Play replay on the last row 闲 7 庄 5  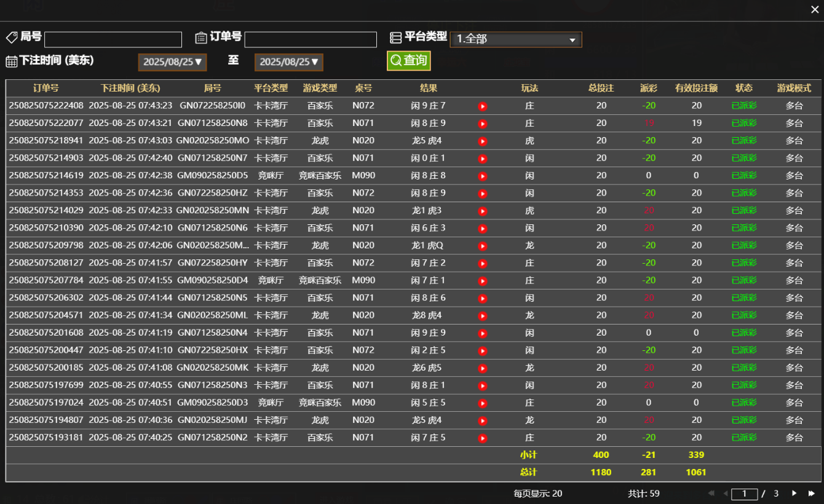pyautogui.click(x=482, y=438)
